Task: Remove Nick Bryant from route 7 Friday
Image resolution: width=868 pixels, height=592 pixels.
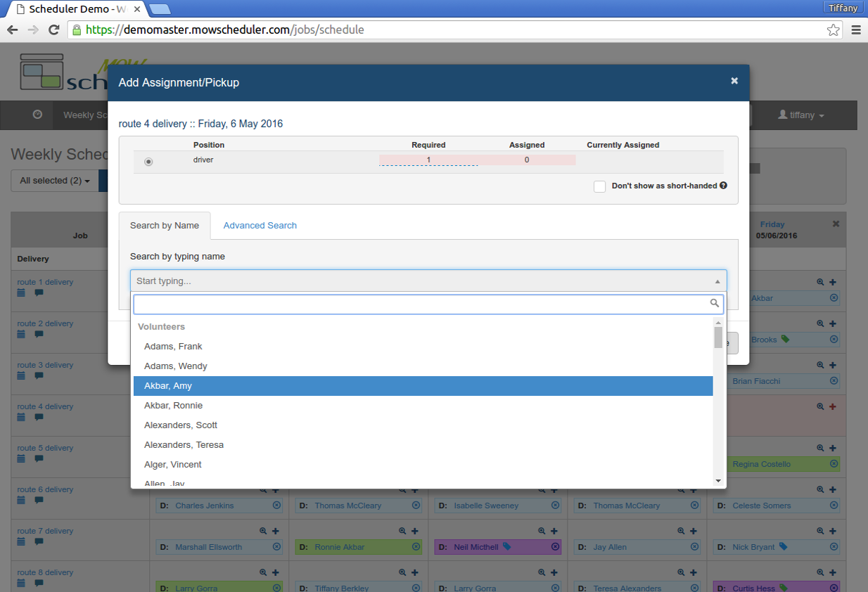Action: coord(834,547)
